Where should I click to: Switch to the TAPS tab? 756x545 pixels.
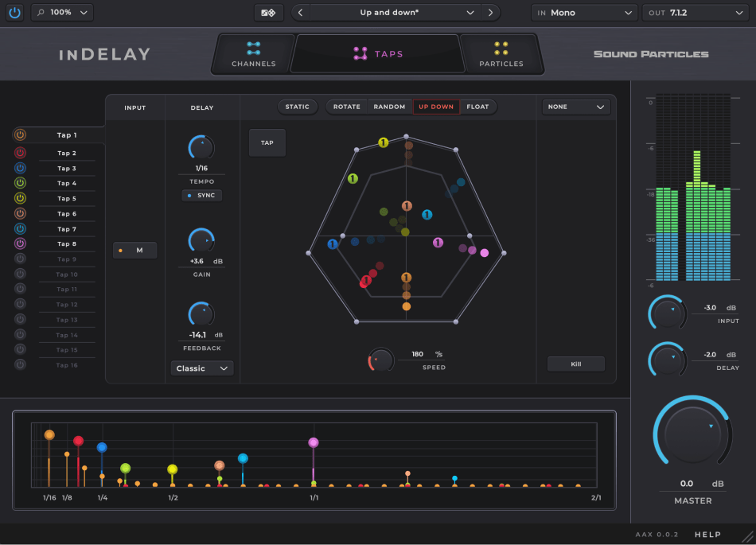378,53
